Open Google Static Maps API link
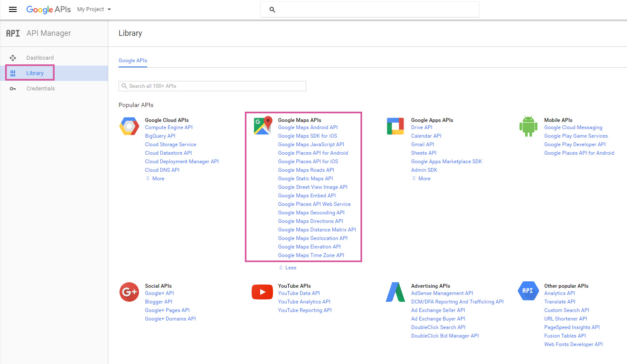Image resolution: width=627 pixels, height=364 pixels. (305, 179)
